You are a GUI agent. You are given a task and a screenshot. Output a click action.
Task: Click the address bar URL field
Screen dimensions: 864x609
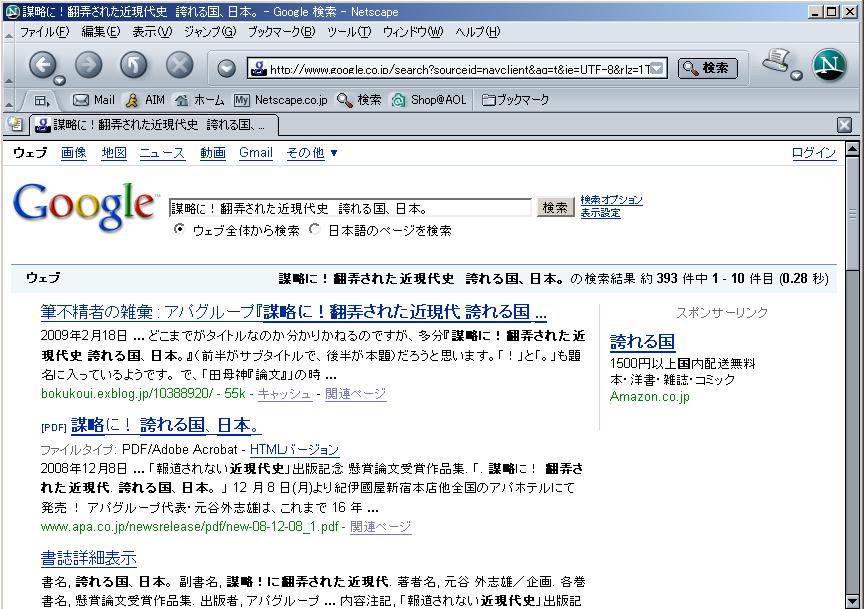click(457, 69)
